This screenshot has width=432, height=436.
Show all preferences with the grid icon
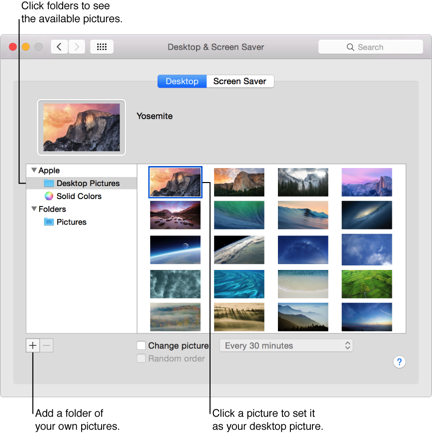click(102, 47)
